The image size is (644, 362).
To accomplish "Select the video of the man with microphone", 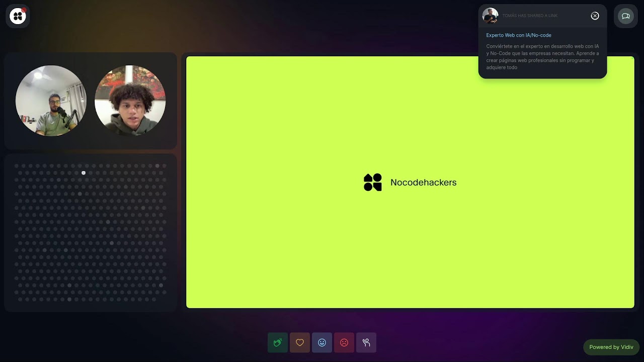I will pos(51,101).
